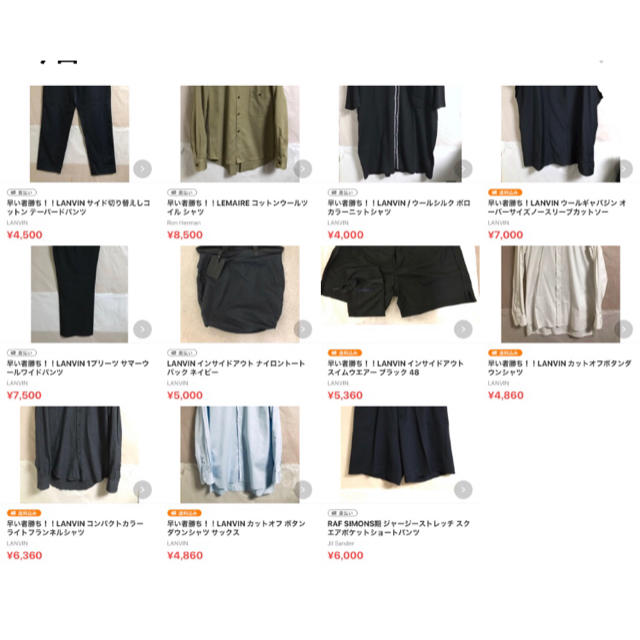The height and width of the screenshot is (640, 640).
Task: Open LEMAIRE cotton wool twill shirt title
Action: (238, 207)
